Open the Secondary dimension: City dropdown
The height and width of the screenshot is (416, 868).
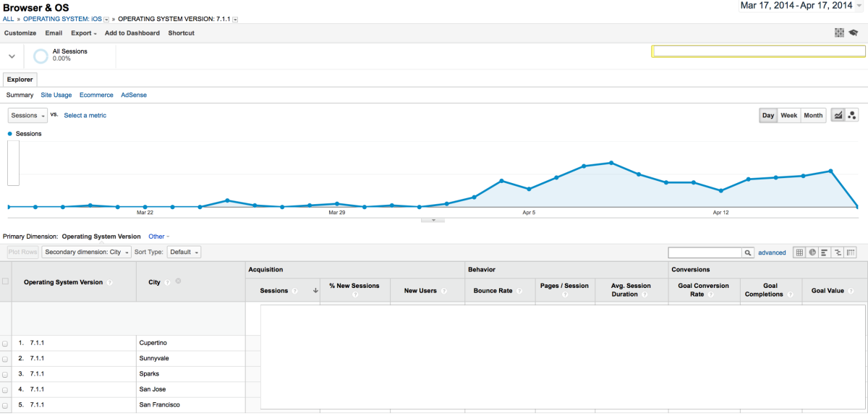[87, 252]
